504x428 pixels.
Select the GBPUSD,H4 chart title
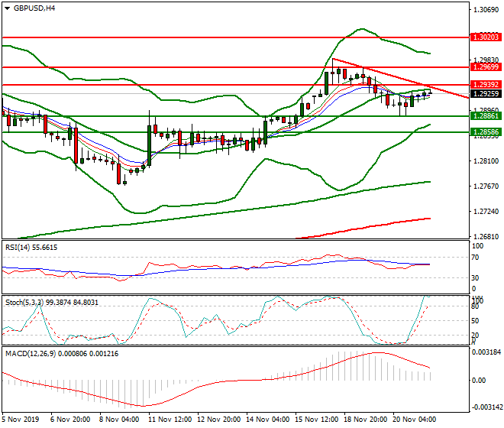click(x=34, y=8)
